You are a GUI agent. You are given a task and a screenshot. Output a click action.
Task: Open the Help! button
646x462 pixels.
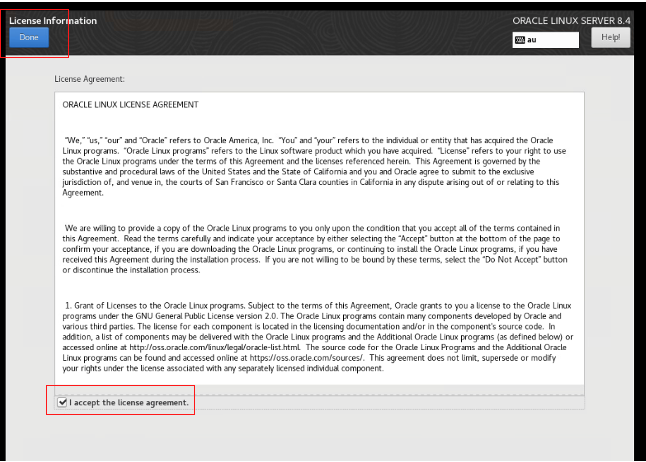610,38
